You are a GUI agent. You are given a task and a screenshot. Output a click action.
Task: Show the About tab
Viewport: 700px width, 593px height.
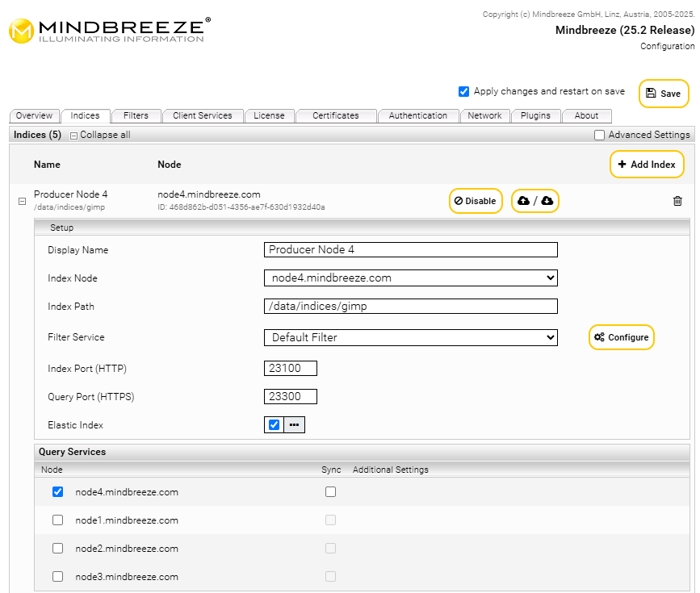587,115
